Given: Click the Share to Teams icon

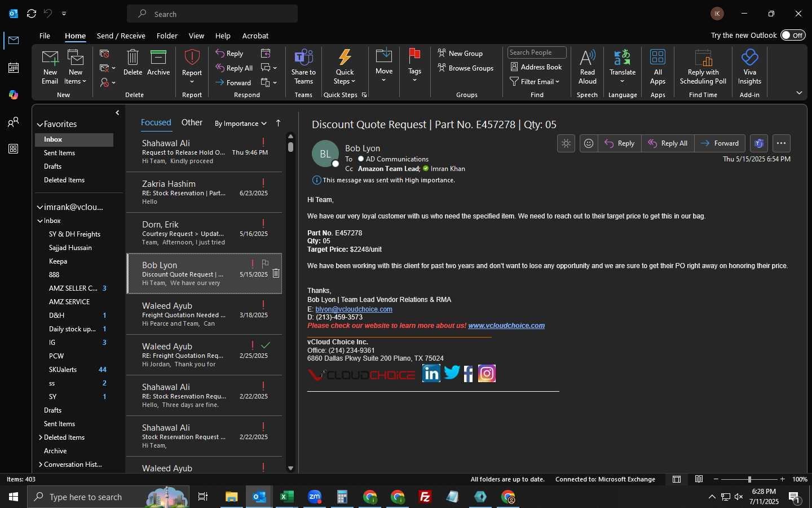Looking at the screenshot, I should point(303,58).
